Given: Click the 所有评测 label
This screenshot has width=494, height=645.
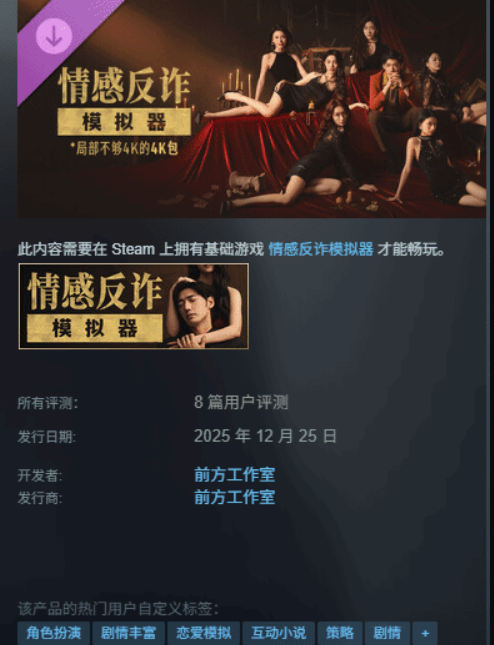Looking at the screenshot, I should pyautogui.click(x=48, y=403).
